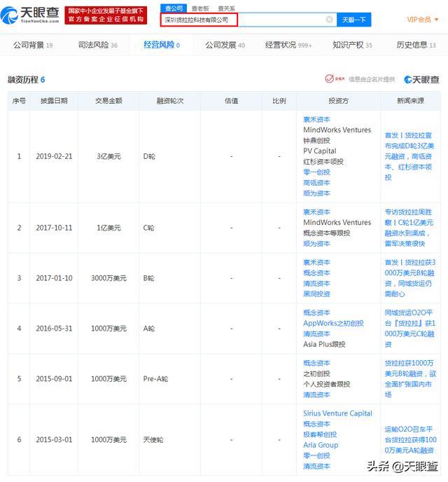
Task: Click 清流资本 investor in the B轮 row
Action: pos(316,283)
